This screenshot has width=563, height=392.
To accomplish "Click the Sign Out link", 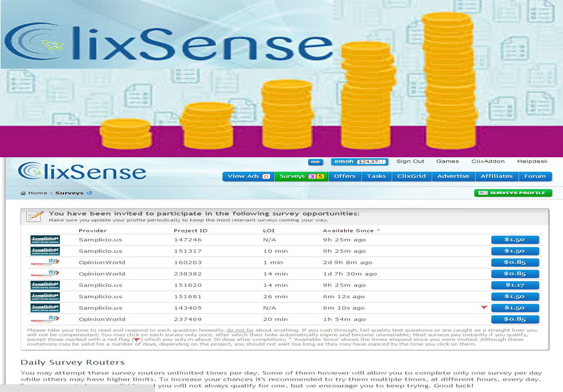I will click(410, 161).
